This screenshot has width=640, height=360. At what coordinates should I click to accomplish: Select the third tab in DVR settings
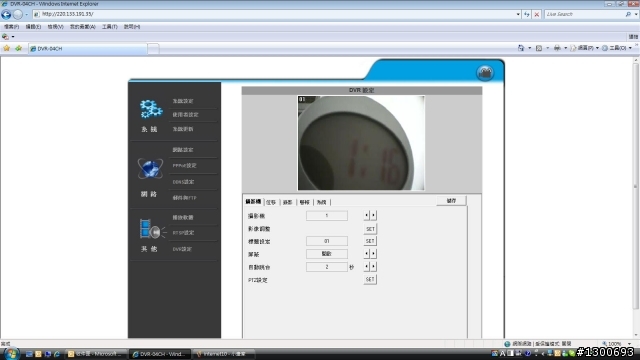287,202
